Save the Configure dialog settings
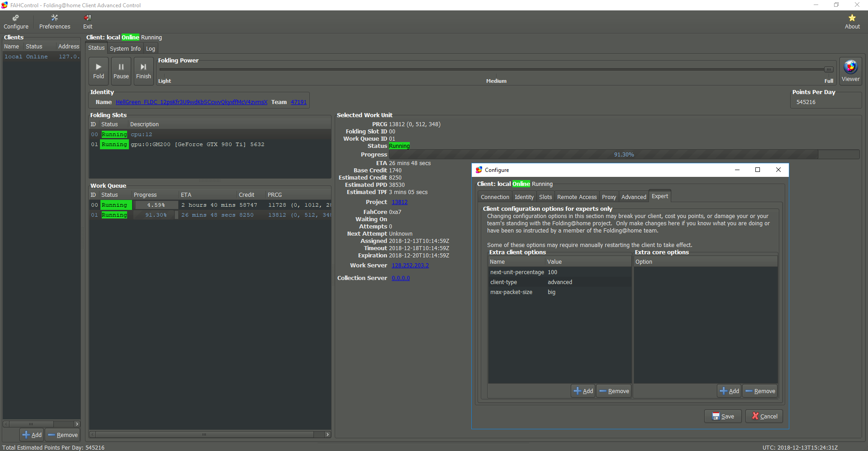 pos(723,416)
